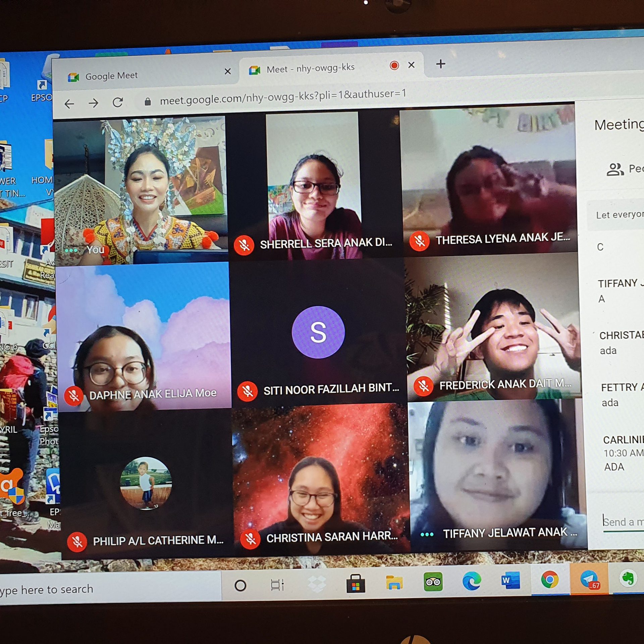This screenshot has height=644, width=644.
Task: Click Siti Noor Fazillah's purple avatar tile
Action: [318, 333]
